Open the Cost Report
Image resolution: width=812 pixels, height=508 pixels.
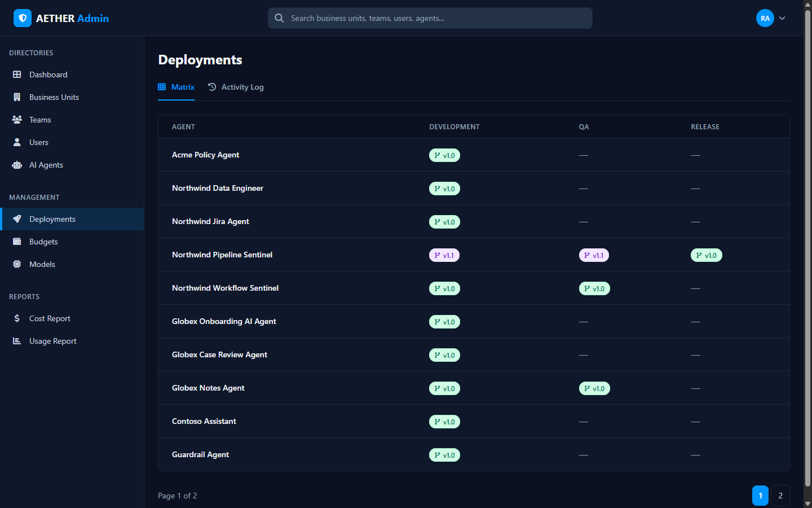point(72,318)
